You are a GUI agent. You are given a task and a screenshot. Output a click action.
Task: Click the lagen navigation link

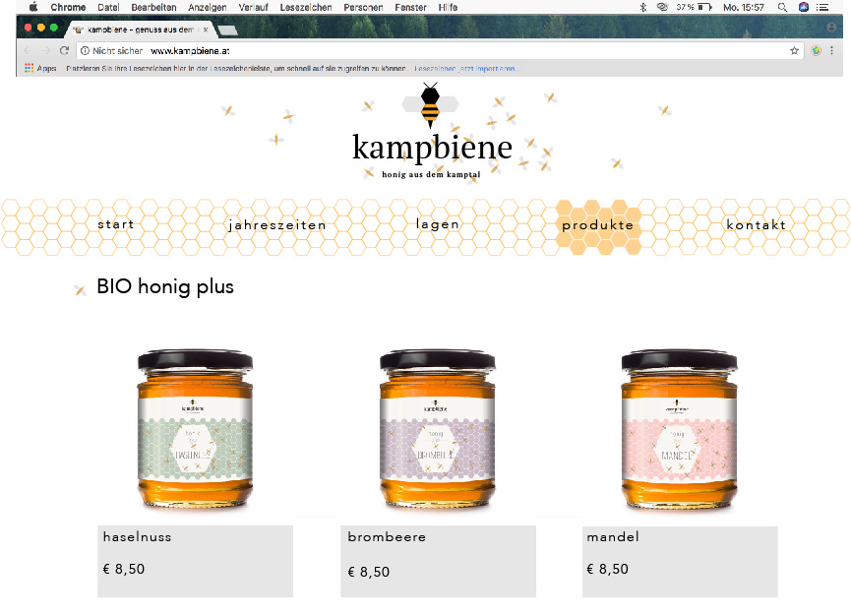click(x=438, y=224)
